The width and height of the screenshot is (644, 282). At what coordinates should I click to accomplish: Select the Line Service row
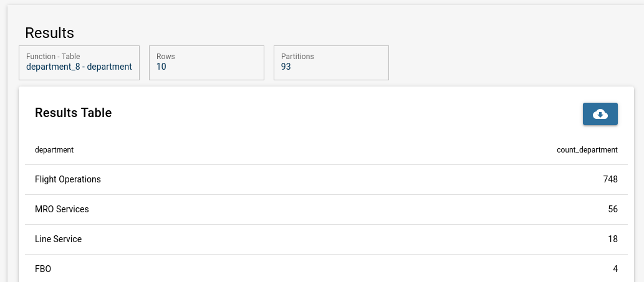(x=326, y=240)
